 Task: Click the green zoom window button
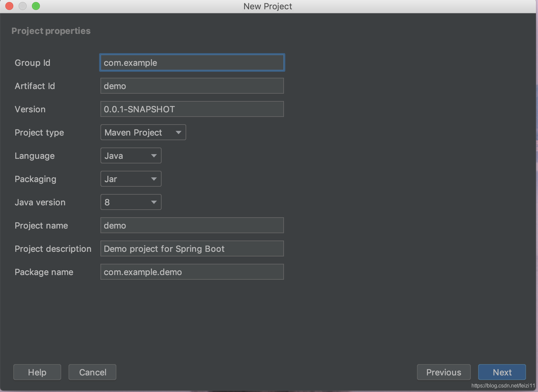pos(36,6)
